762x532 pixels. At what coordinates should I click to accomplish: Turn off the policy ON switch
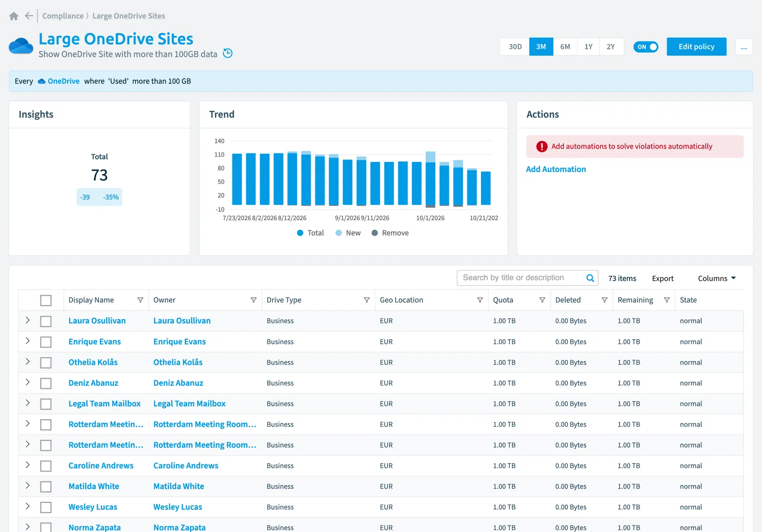(646, 47)
